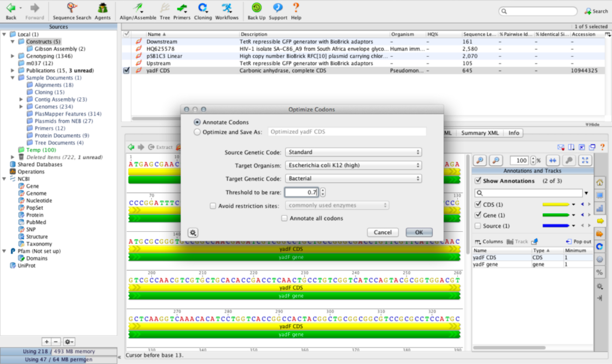
Task: Open the Source Genetic Code dropdown
Action: [353, 152]
